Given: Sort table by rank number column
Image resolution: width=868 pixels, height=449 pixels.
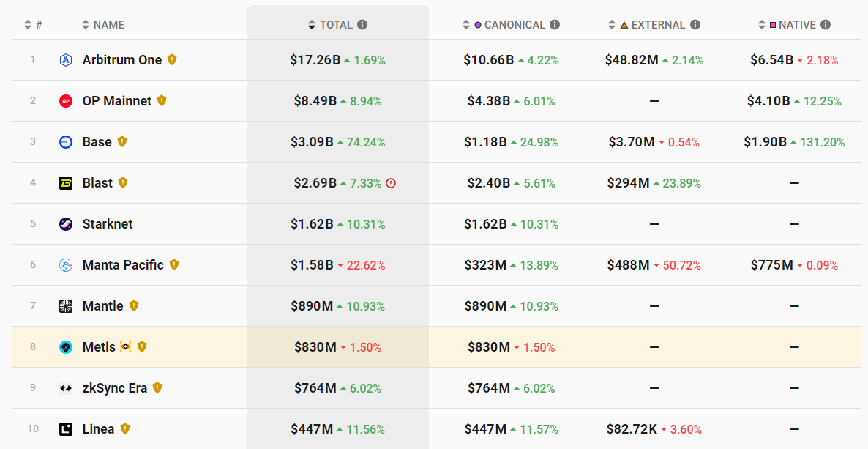Looking at the screenshot, I should point(33,24).
